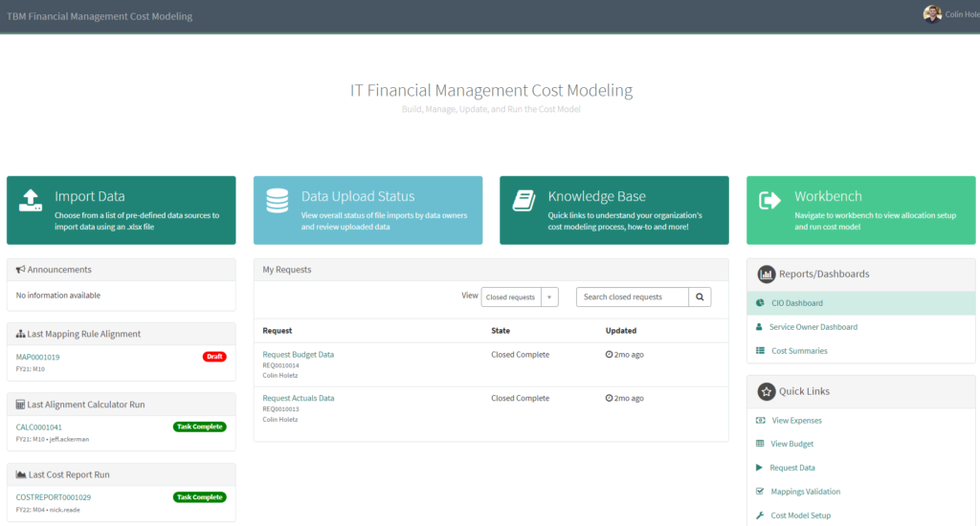The image size is (980, 526).
Task: Click the Import Data upload icon
Action: [31, 200]
